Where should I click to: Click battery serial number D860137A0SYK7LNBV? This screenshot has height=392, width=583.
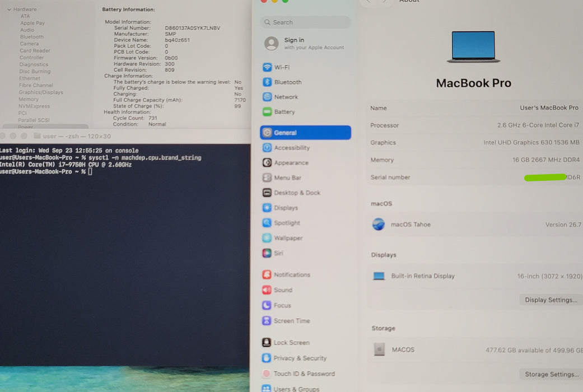tap(193, 28)
